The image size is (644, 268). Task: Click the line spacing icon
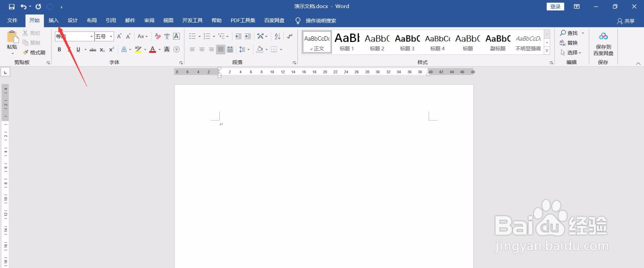[242, 50]
